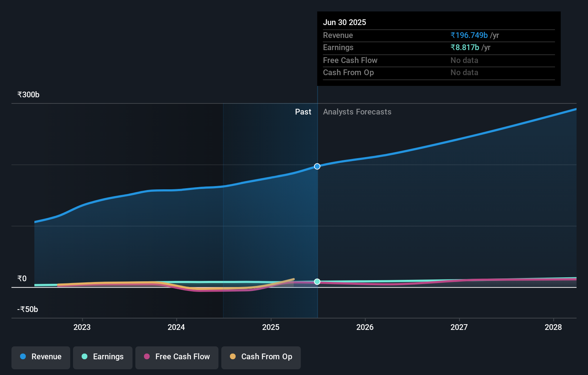Click the ₹0 y-axis label
Screen dimensions: 588x375
(x=22, y=278)
